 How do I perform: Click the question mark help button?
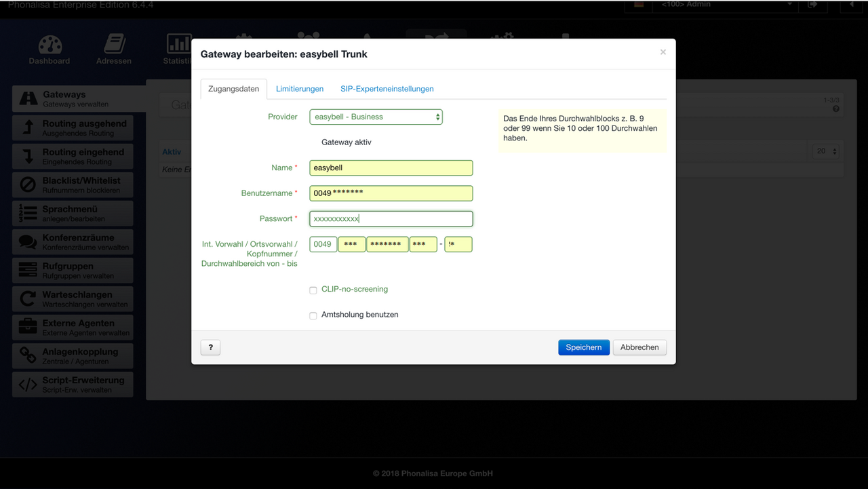coord(211,347)
